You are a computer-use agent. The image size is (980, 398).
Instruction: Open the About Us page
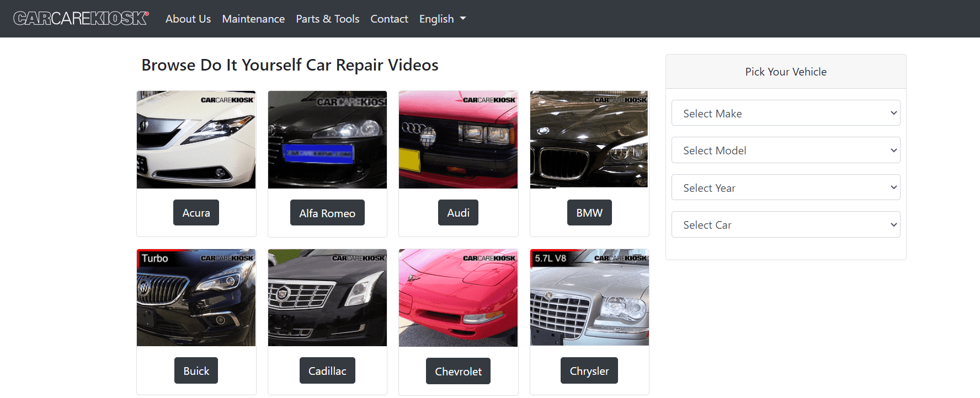point(188,19)
